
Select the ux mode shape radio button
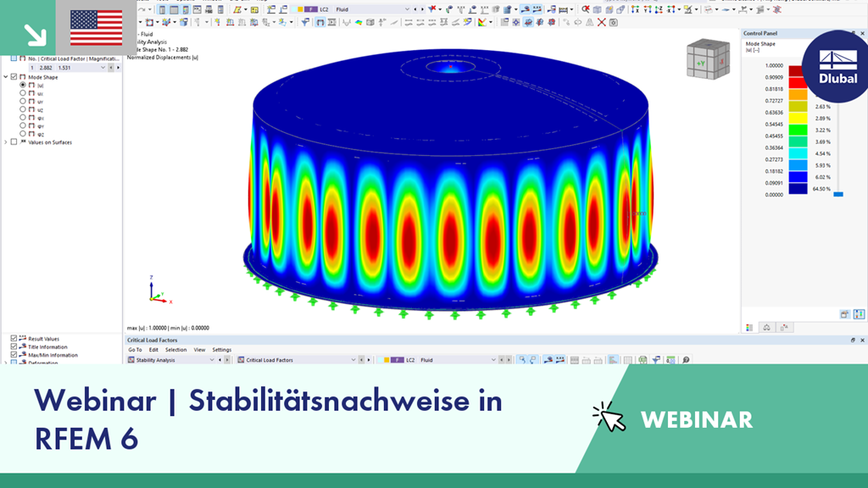pos(23,93)
